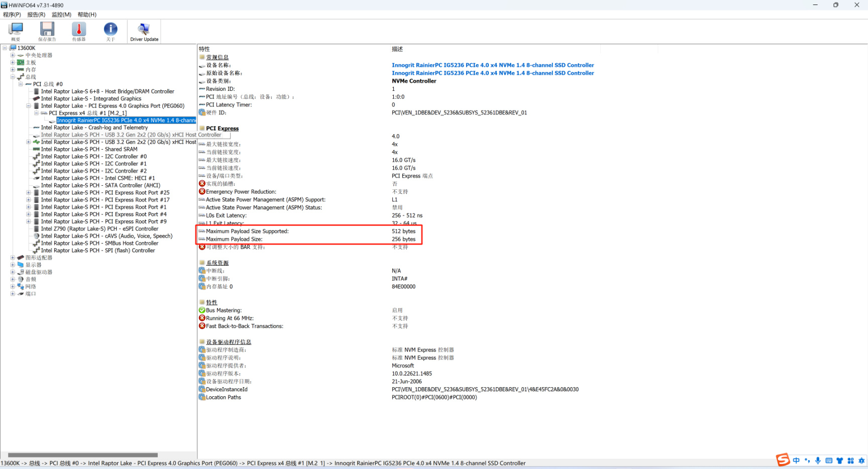The height and width of the screenshot is (469, 868).
Task: Click the icon beside 图形适配器
Action: (21, 258)
